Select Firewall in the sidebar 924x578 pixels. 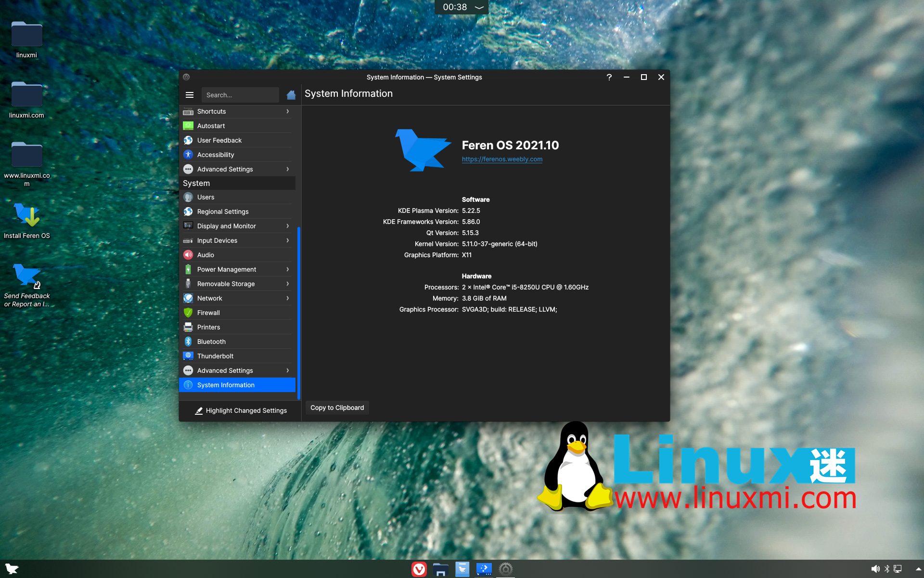pyautogui.click(x=237, y=313)
